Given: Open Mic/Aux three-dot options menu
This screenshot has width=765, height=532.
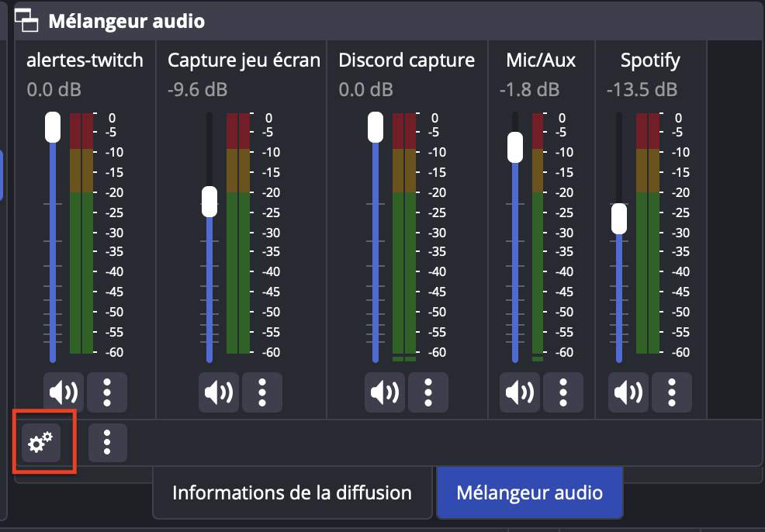Looking at the screenshot, I should pos(563,392).
